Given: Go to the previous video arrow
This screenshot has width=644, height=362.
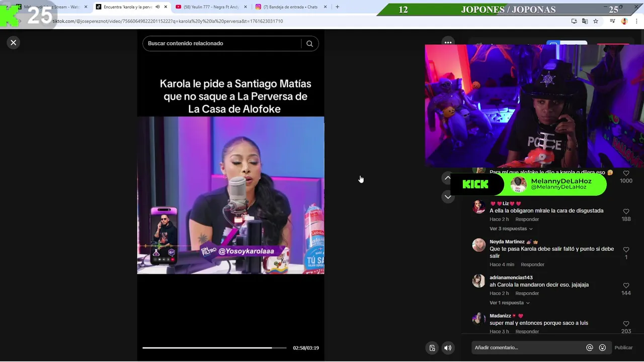Looking at the screenshot, I should tap(447, 178).
